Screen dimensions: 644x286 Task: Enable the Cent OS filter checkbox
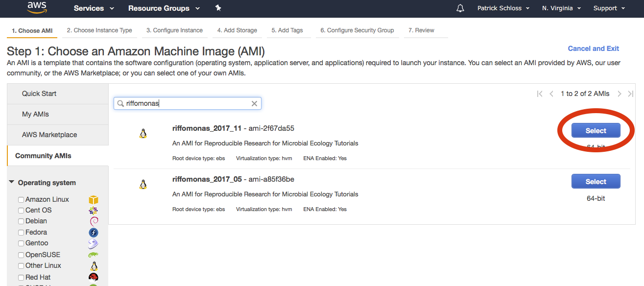point(21,210)
